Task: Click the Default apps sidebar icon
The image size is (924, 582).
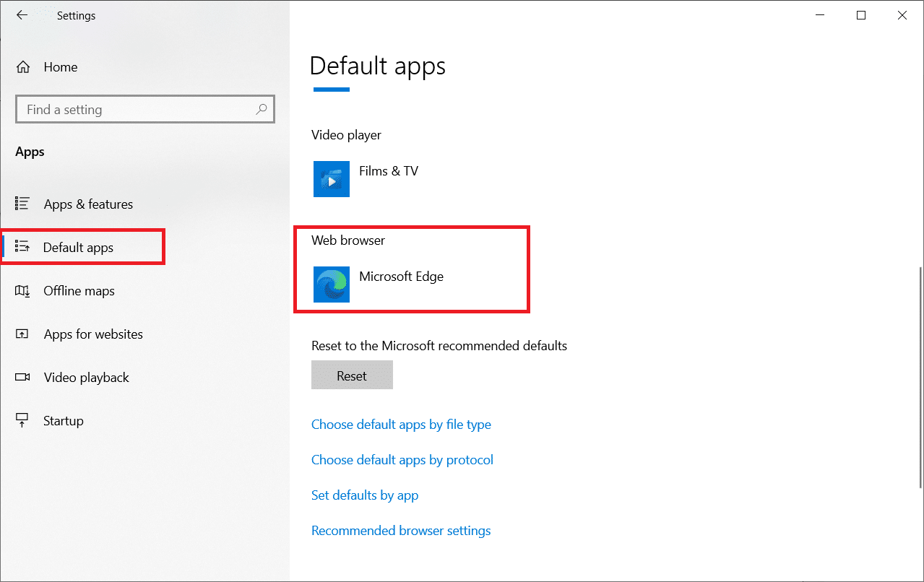Action: point(22,248)
